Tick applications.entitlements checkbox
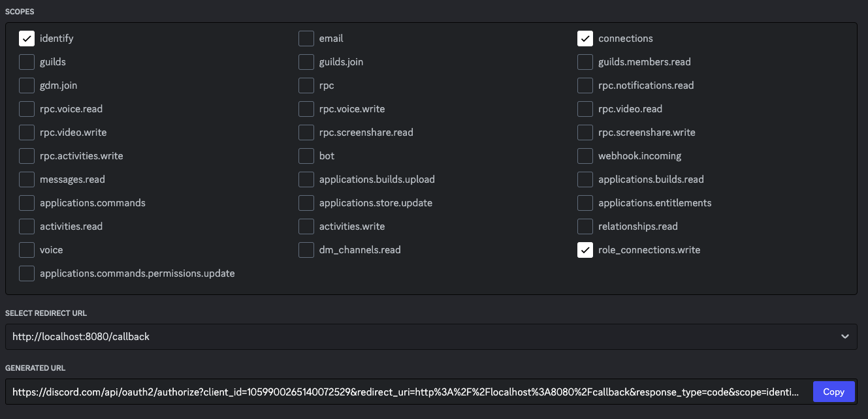 pyautogui.click(x=585, y=203)
